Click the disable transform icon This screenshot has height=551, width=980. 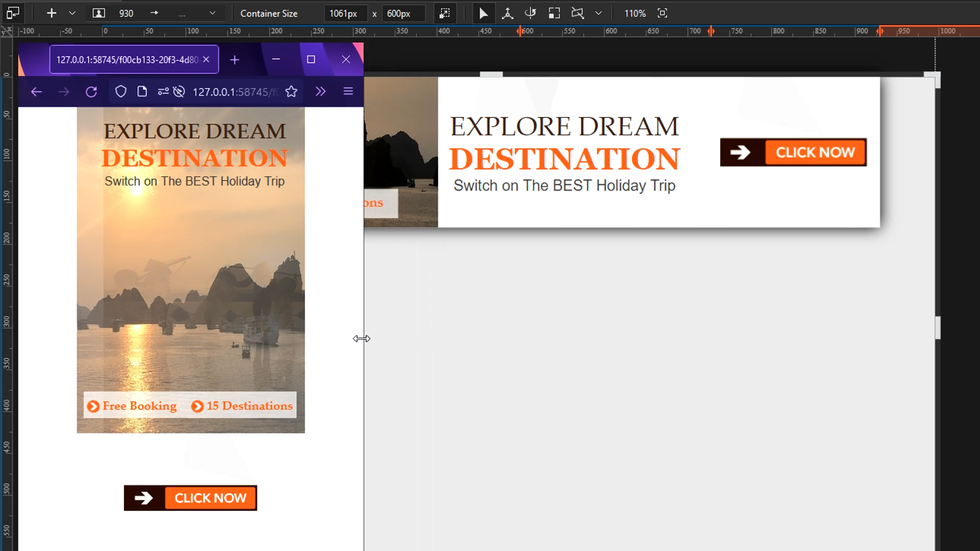tap(577, 13)
